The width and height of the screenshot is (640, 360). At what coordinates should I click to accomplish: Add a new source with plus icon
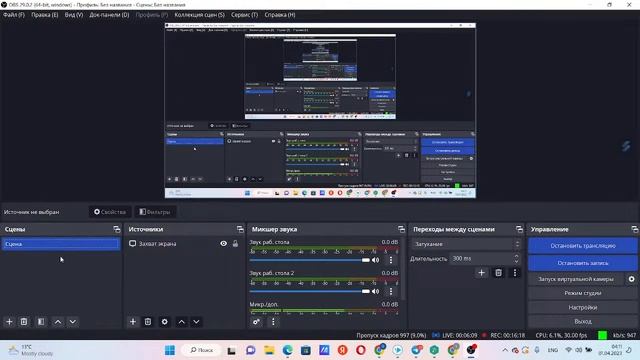pyautogui.click(x=133, y=322)
